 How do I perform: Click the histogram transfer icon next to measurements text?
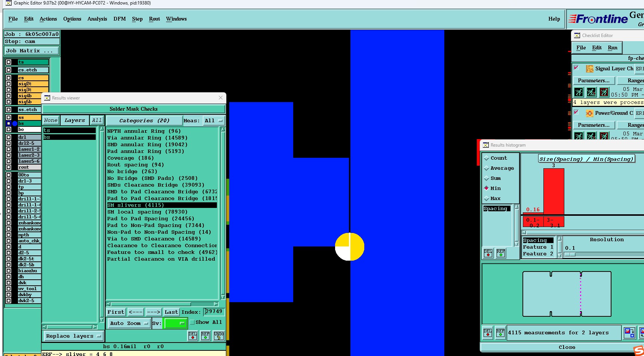coord(629,332)
